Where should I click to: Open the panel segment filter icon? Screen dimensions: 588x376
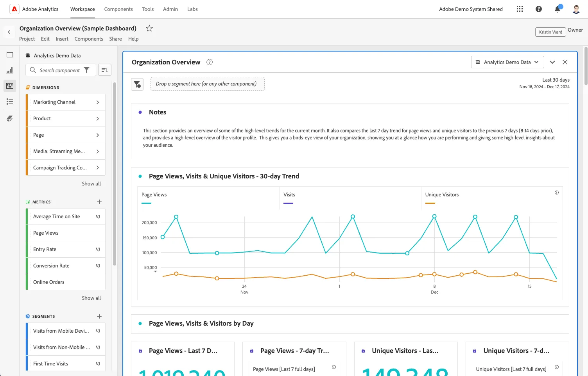click(x=137, y=84)
